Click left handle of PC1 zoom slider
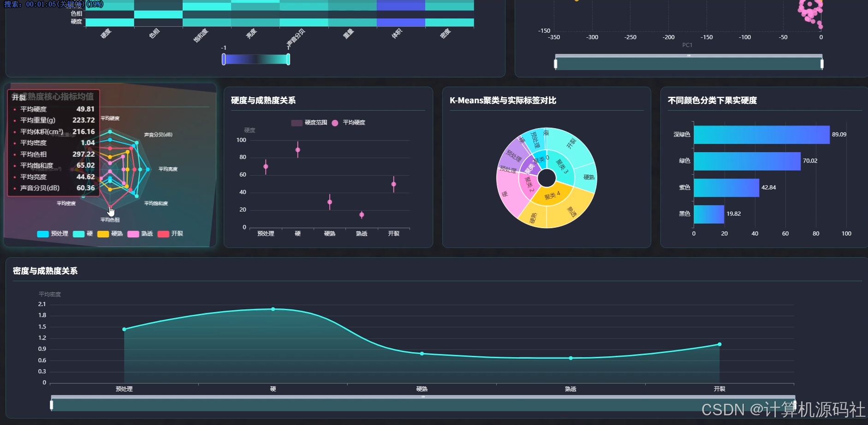Image resolution: width=868 pixels, height=425 pixels. coord(555,64)
